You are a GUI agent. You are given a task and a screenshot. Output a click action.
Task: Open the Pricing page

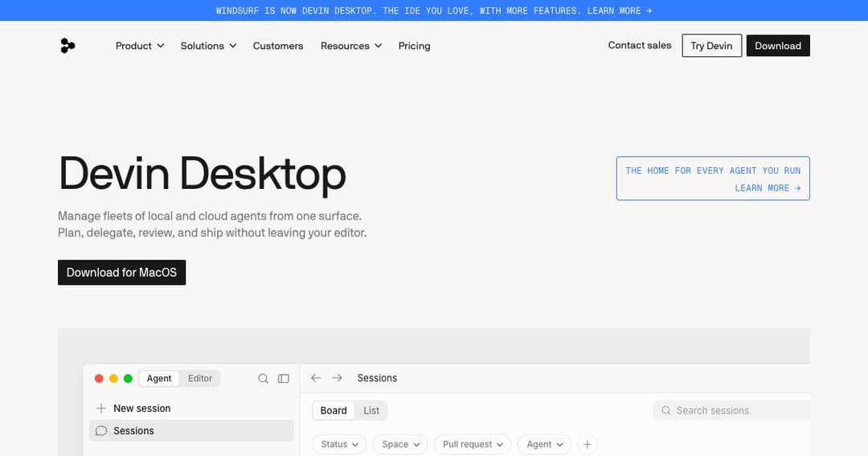click(414, 46)
